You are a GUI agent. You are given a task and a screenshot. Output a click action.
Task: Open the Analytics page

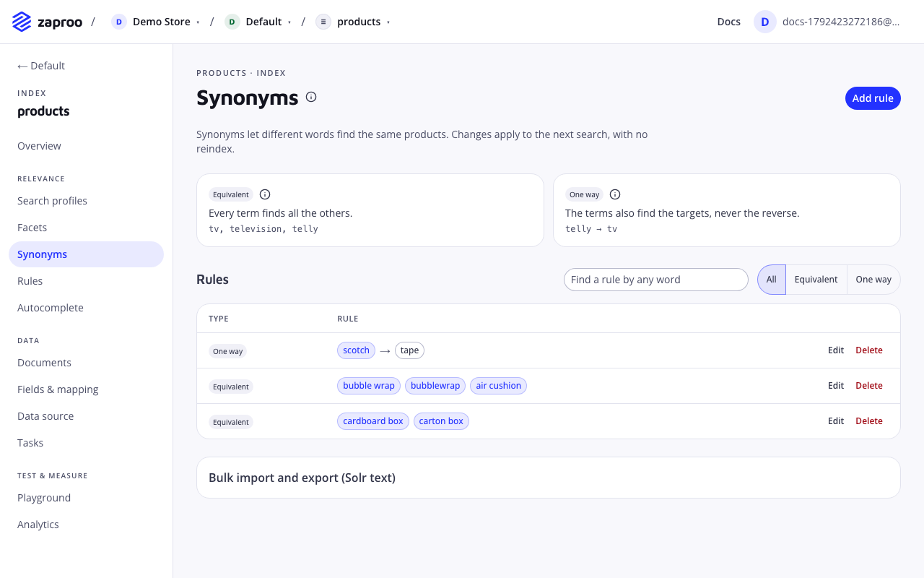click(86, 525)
